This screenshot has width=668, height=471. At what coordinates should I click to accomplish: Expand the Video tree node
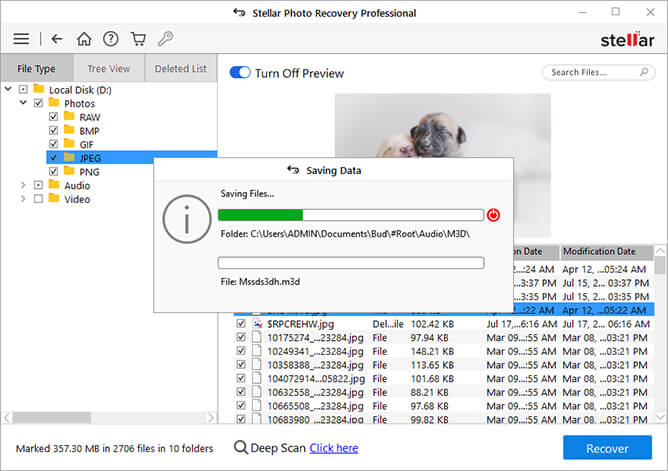click(23, 198)
